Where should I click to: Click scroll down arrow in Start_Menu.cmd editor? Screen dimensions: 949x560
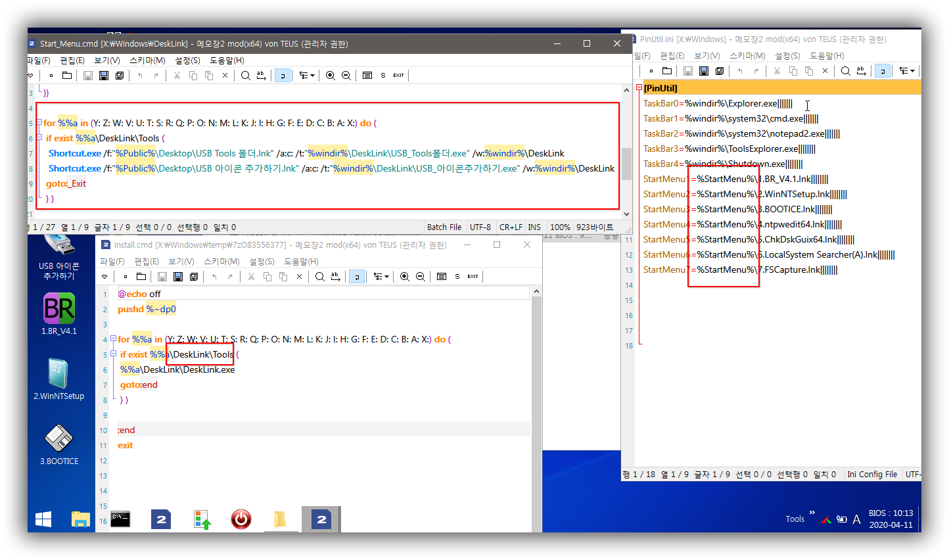coord(626,214)
